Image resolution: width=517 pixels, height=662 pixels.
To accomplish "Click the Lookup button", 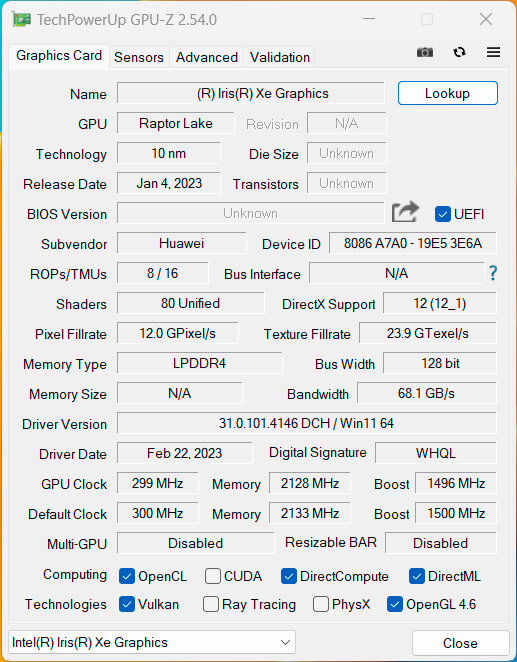I will pos(447,93).
